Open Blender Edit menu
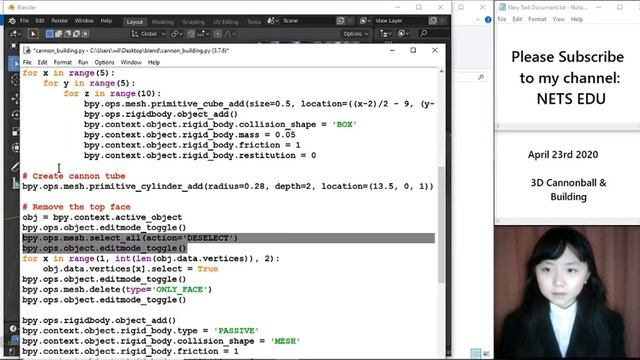640x360 pixels. tap(40, 21)
